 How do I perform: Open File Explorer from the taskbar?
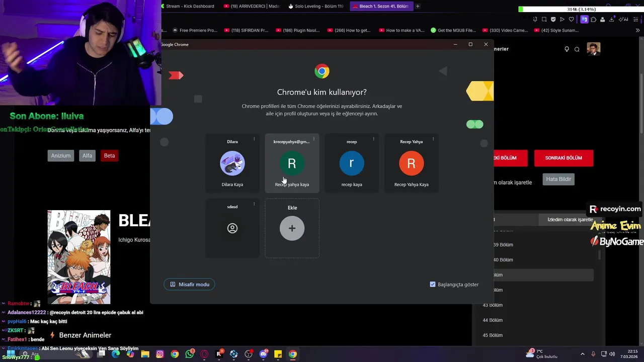tap(145, 354)
